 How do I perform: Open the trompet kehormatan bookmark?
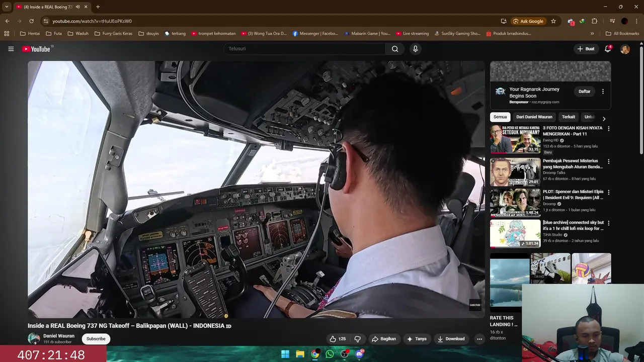pos(213,34)
